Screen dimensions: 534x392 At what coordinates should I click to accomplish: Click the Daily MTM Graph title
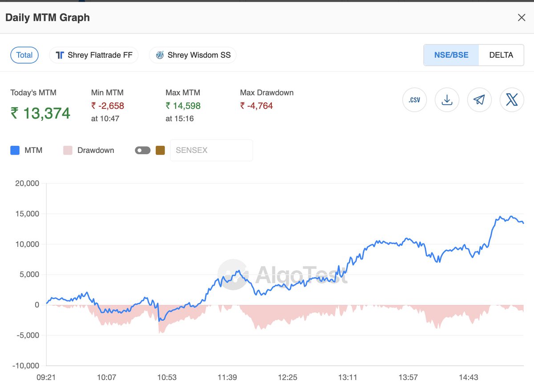pos(47,18)
